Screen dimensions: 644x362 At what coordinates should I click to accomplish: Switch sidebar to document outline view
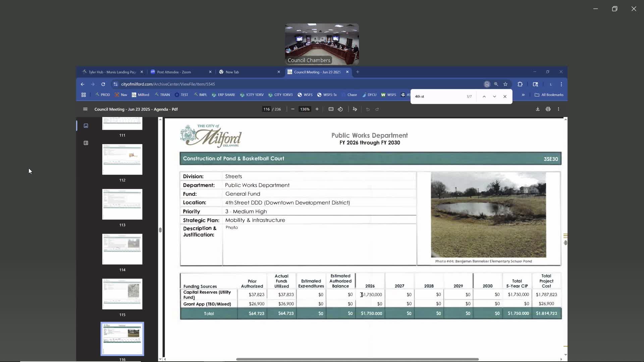point(86,143)
